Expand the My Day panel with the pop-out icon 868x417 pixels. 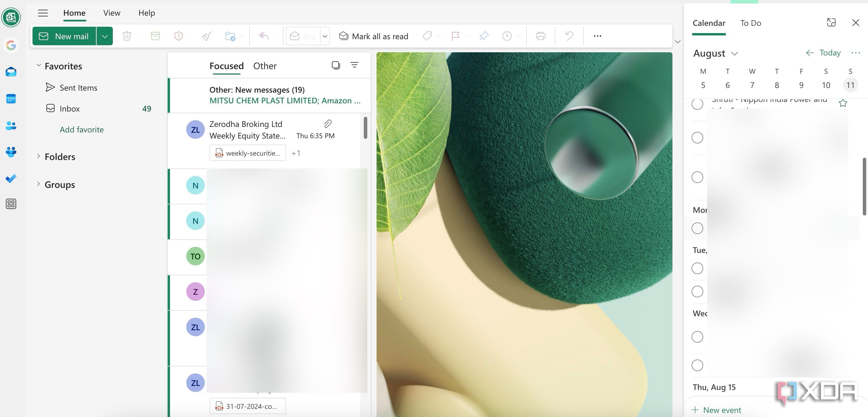coord(831,23)
